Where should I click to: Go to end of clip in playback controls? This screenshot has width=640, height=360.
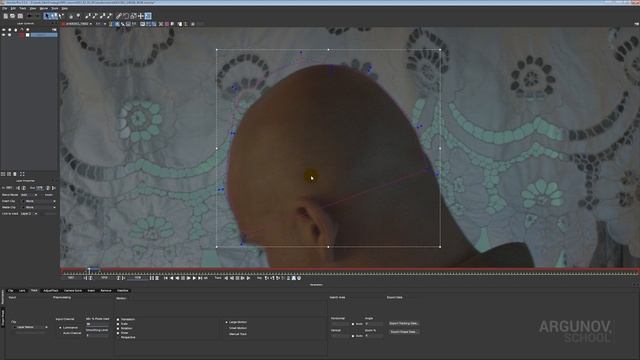200,278
